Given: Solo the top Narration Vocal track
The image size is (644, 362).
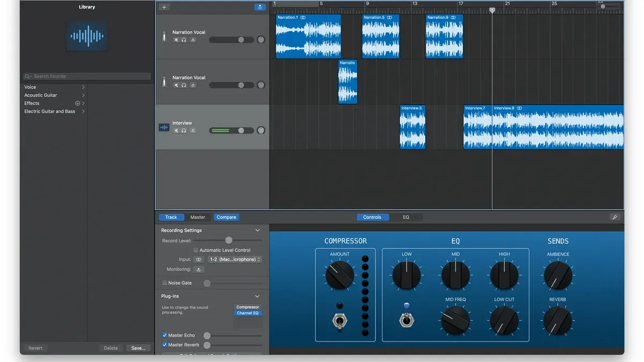Looking at the screenshot, I should [184, 40].
